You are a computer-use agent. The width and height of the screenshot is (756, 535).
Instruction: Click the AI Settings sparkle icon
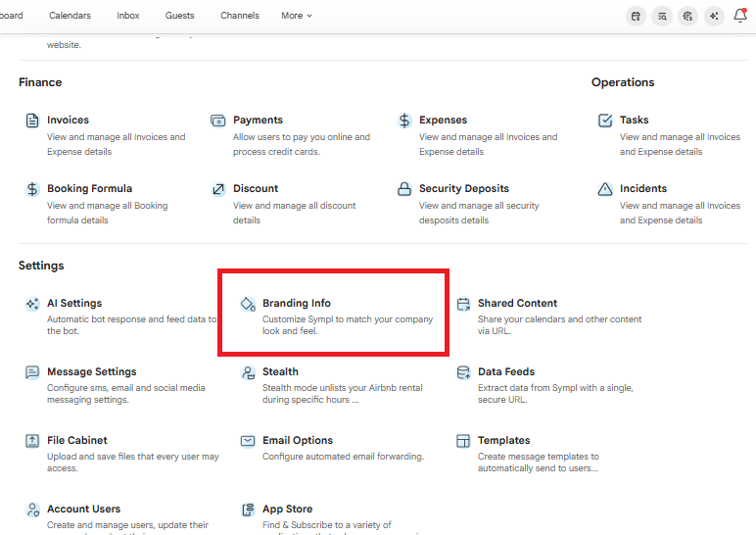tap(32, 304)
